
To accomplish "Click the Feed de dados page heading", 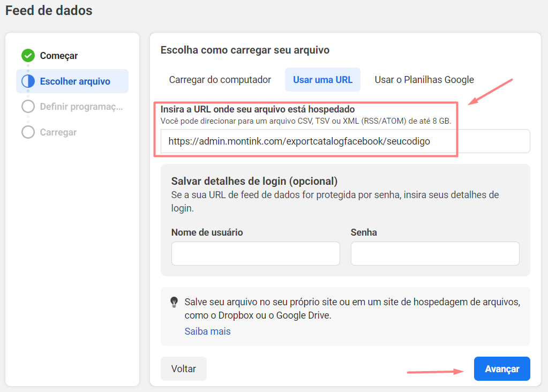I will (x=49, y=11).
